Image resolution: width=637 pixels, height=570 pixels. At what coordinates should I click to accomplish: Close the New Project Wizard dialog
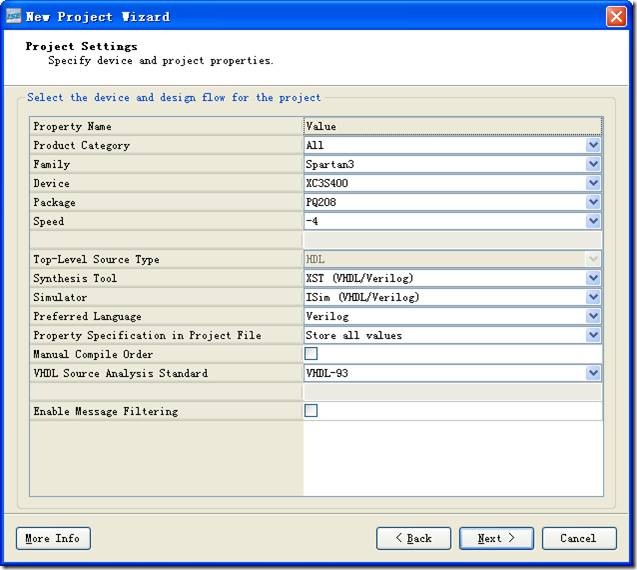point(616,16)
